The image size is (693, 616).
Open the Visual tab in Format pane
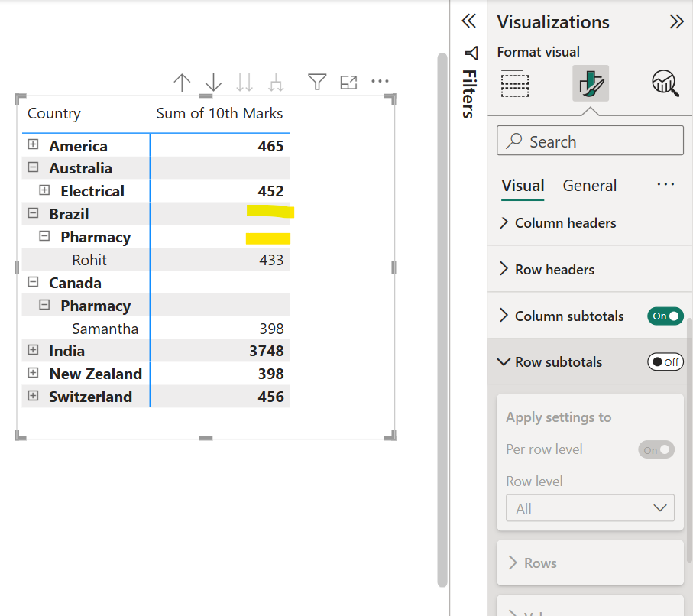(x=522, y=186)
